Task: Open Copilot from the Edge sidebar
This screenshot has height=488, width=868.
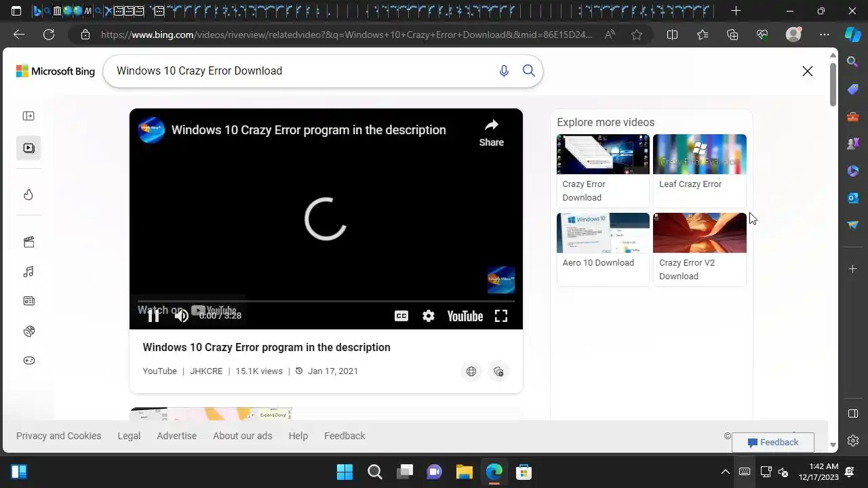Action: [853, 35]
